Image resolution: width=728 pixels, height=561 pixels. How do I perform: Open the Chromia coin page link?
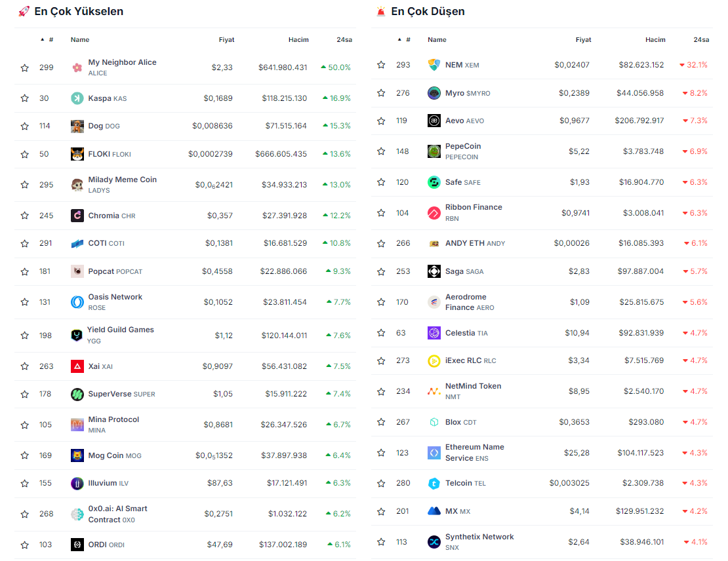[104, 216]
